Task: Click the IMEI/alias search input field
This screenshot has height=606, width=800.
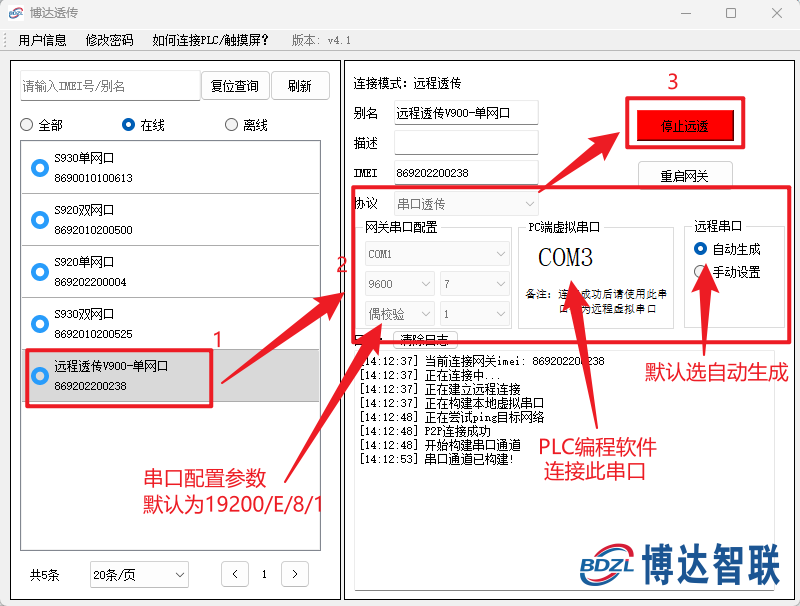Action: click(x=110, y=86)
